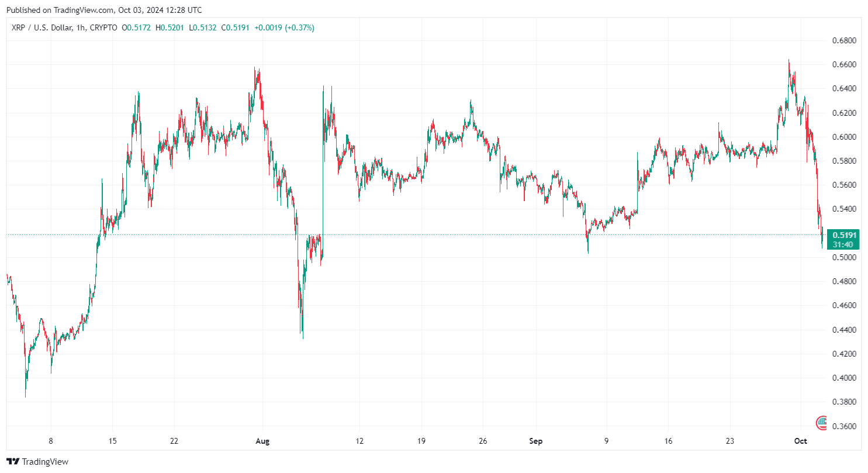Click the 0.6800 price axis label
This screenshot has height=473, width=868.
[845, 40]
